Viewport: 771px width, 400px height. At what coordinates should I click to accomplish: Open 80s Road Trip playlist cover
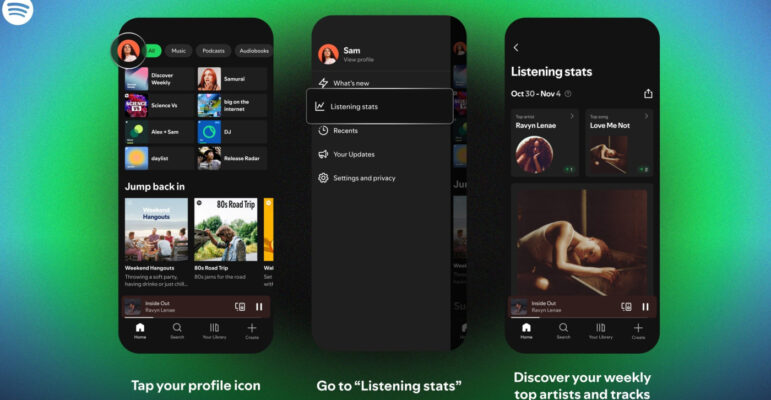226,229
